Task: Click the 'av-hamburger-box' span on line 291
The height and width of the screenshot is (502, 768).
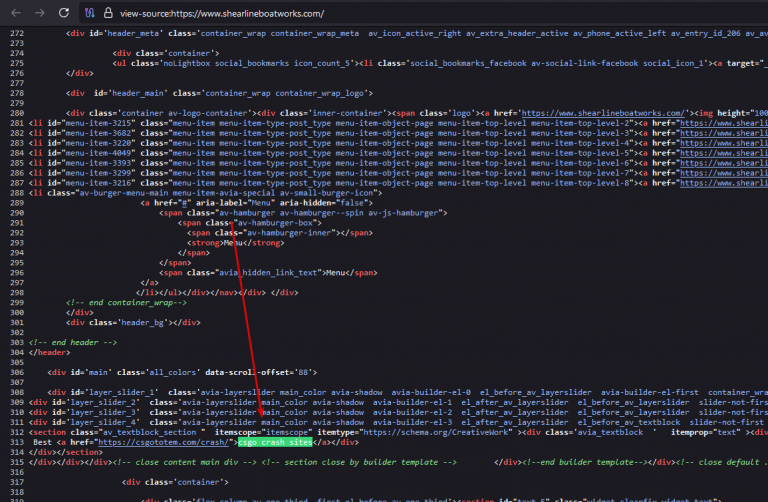Action: tap(250, 223)
